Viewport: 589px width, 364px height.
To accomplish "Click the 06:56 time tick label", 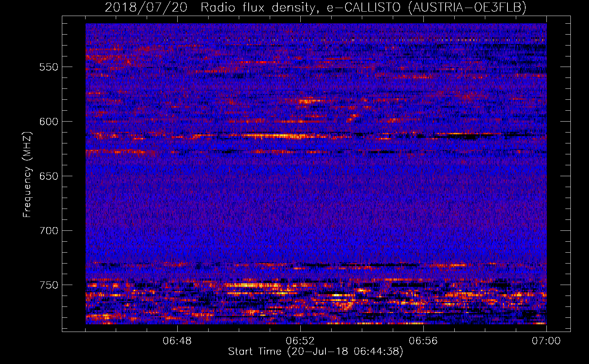I will pos(423,341).
